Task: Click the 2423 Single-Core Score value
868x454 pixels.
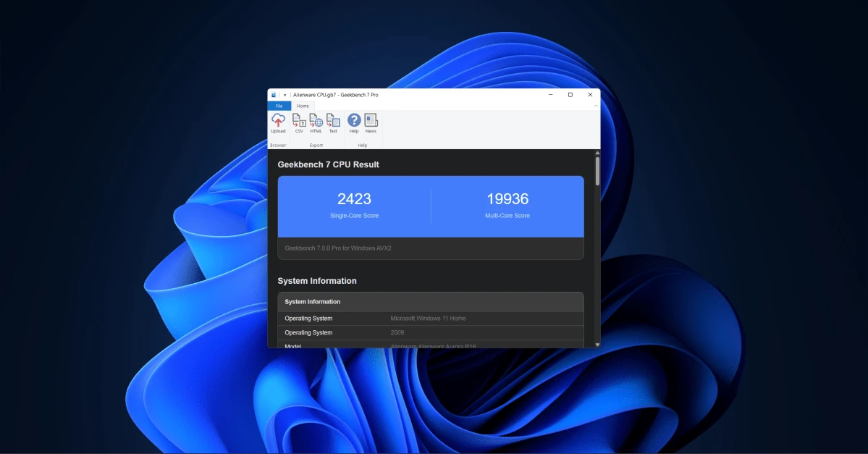Action: tap(354, 199)
